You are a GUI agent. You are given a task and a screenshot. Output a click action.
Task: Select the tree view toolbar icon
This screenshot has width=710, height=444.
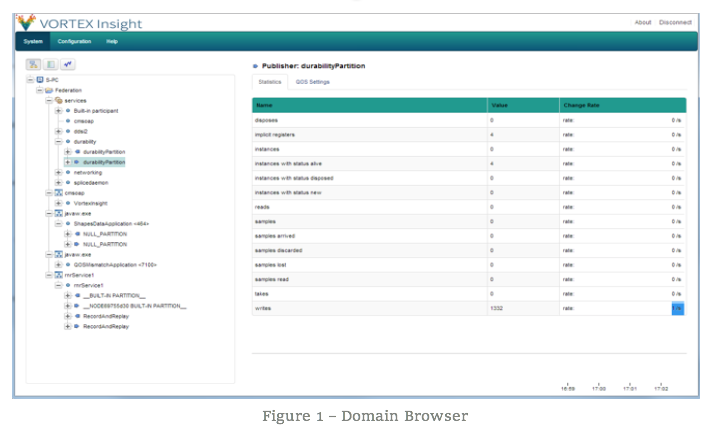tap(34, 64)
